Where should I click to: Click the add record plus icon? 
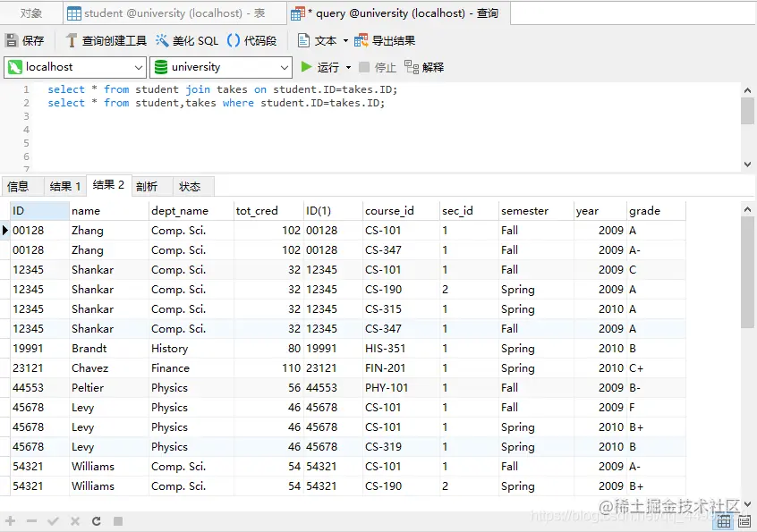pos(11,521)
